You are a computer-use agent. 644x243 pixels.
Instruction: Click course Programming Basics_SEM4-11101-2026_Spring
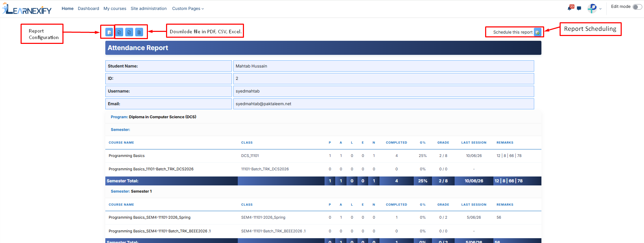pyautogui.click(x=150, y=217)
